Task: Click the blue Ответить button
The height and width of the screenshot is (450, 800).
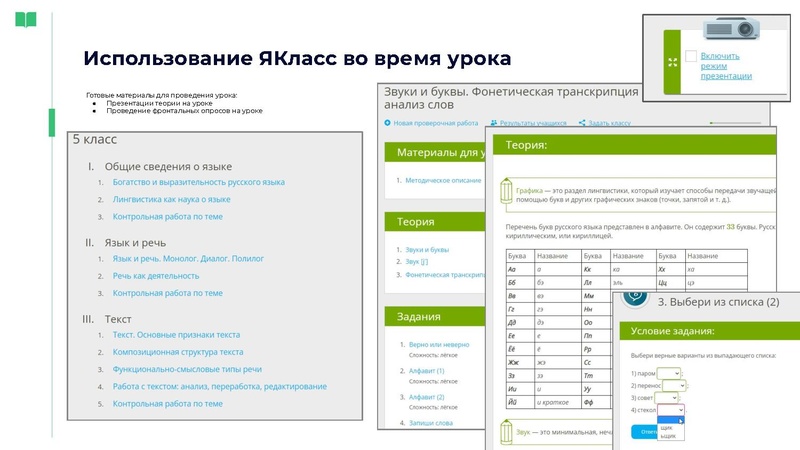Action: pyautogui.click(x=644, y=432)
